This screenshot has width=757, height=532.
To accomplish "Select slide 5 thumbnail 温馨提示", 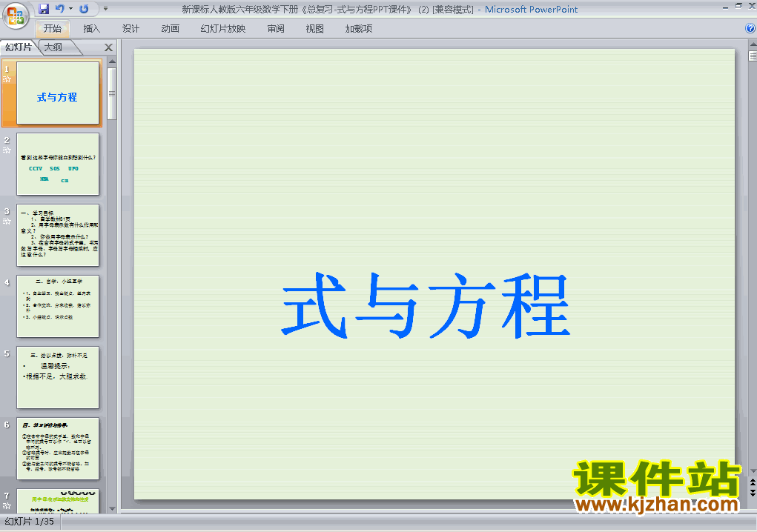I will (58, 377).
